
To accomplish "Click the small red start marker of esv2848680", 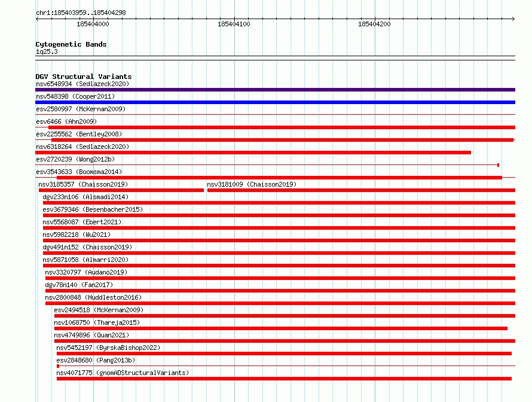I will point(58,366).
